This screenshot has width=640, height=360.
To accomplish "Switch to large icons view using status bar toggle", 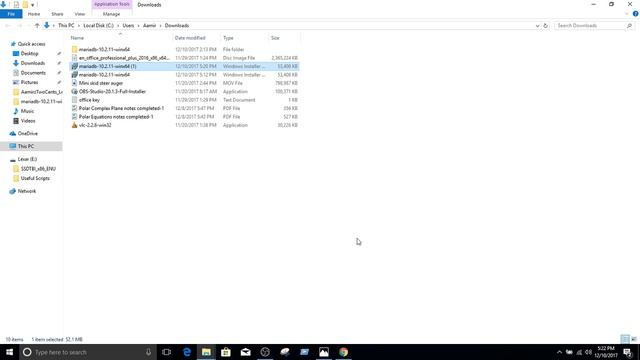I will 634,339.
